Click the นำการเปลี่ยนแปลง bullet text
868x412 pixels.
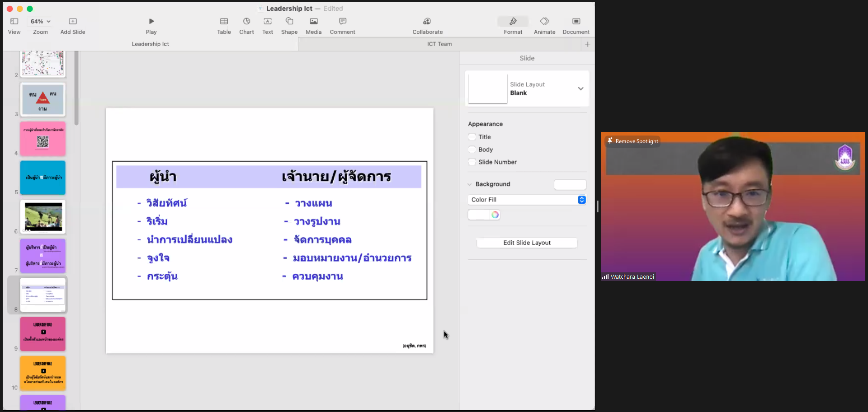[189, 239]
